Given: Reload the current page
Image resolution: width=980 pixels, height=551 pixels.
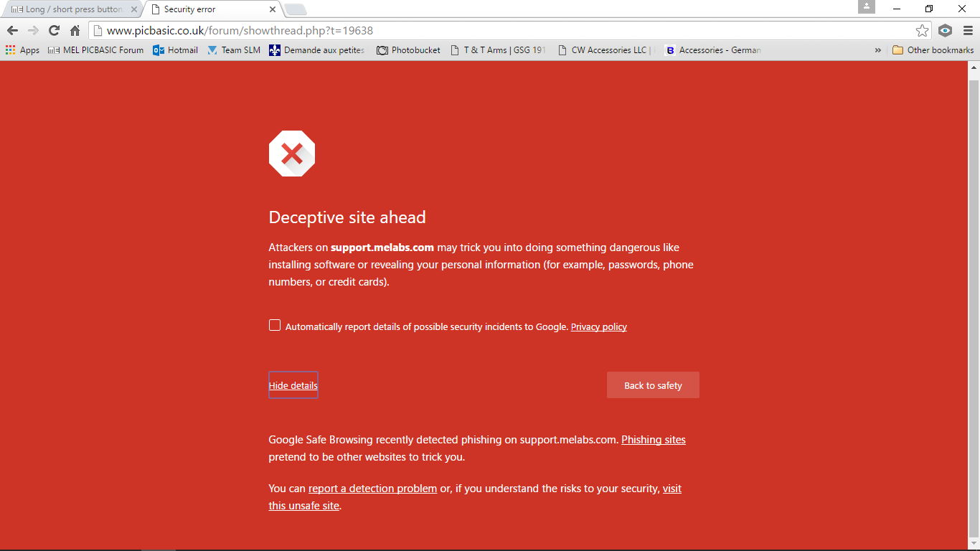Looking at the screenshot, I should (54, 31).
